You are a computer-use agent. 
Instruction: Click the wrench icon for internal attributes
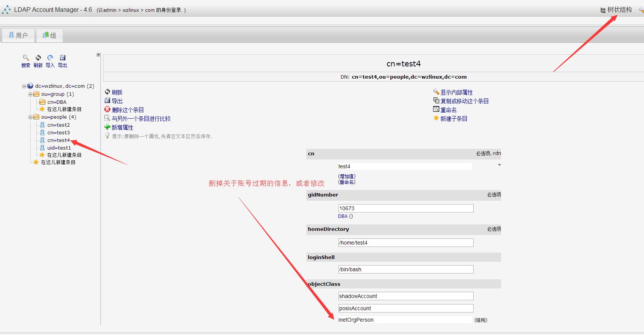436,92
